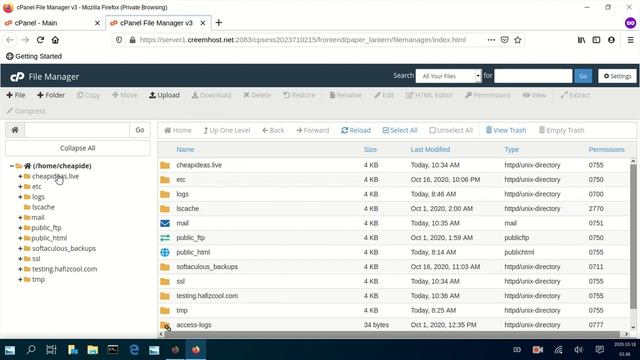The width and height of the screenshot is (640, 360).
Task: Focus the directory path input field
Action: pos(77,130)
